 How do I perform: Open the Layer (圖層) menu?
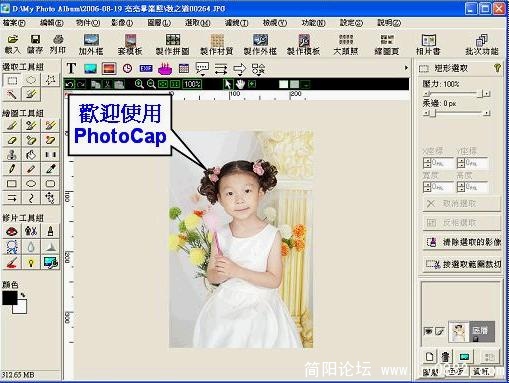(159, 23)
